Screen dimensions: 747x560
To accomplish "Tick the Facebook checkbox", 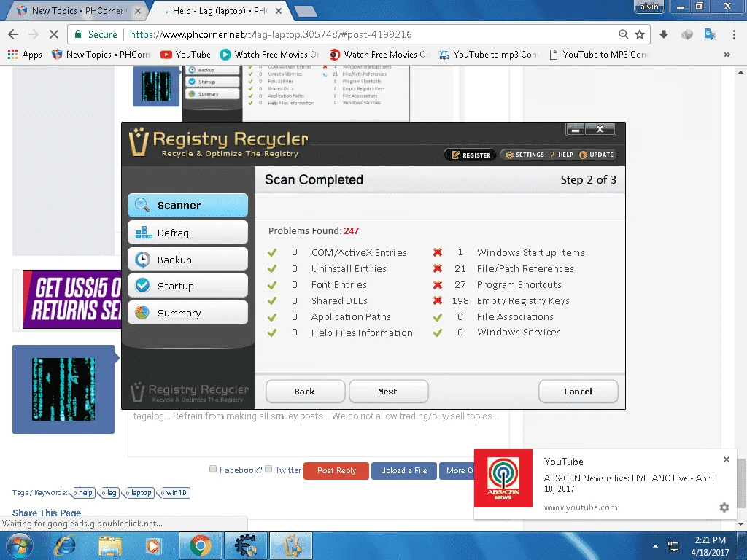I will (x=213, y=469).
